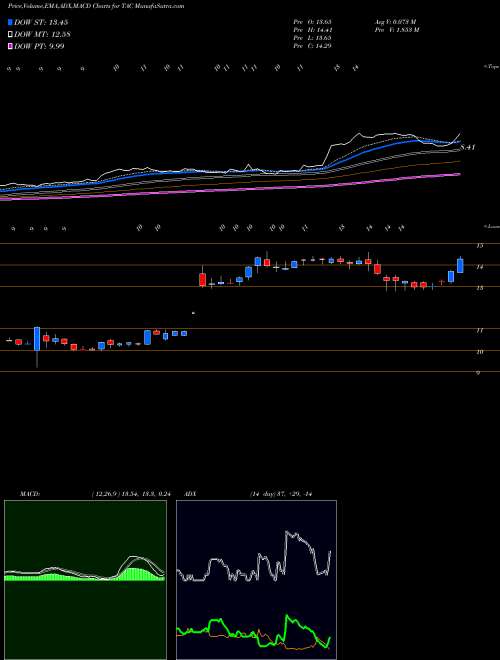Viewport: 500px width, 660px height.
Task: Click the ADX 14 day parameter values
Action: pos(280,493)
